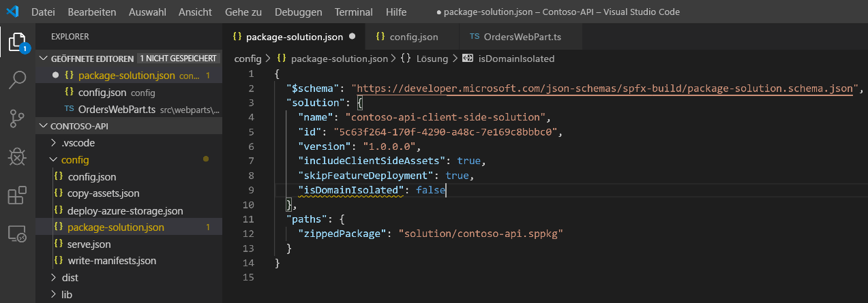Screen dimensions: 868x303
Task: Click the isDomainIsolated breadcrumb symbol icon
Action: (468, 59)
